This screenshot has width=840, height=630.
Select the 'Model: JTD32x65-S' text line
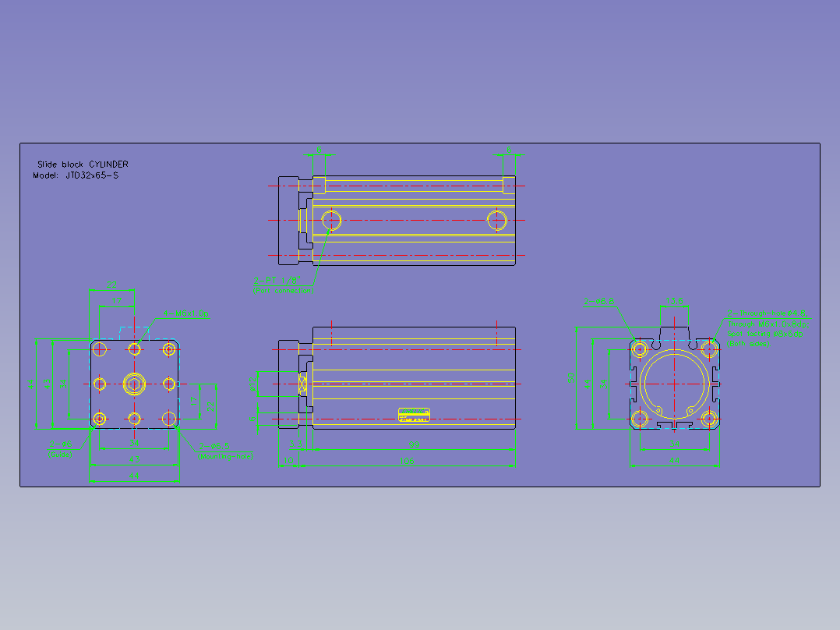tap(76, 175)
